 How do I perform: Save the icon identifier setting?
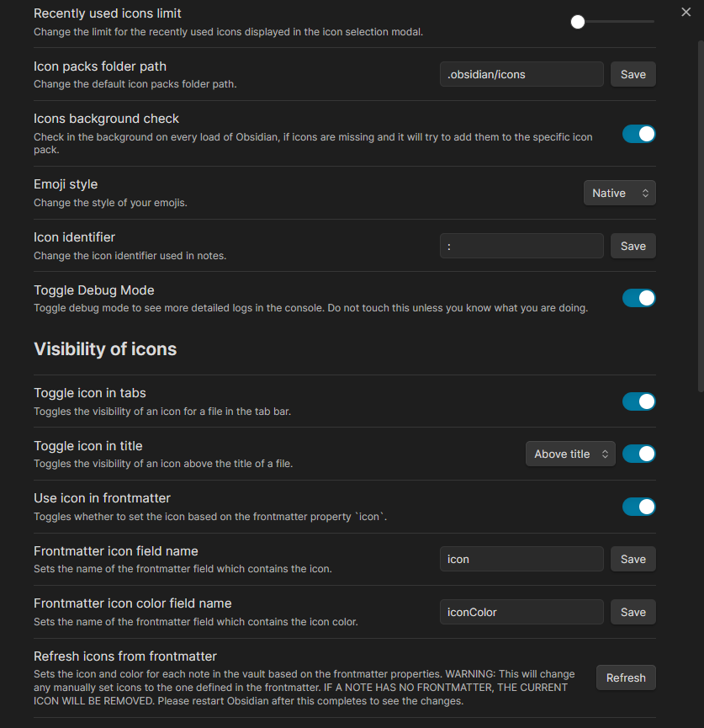[633, 246]
